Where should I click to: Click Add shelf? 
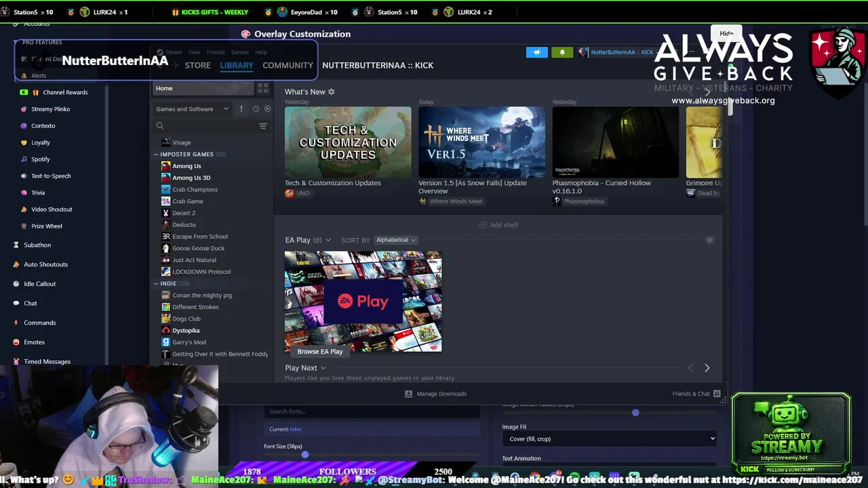pyautogui.click(x=498, y=225)
